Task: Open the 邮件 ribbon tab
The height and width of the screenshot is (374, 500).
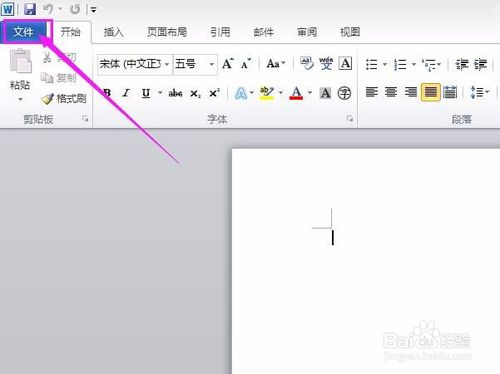Action: [263, 32]
